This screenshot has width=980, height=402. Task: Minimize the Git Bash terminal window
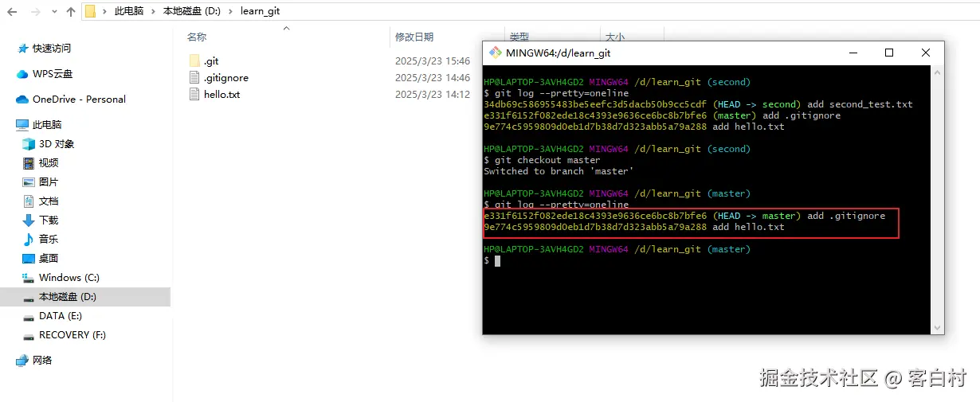click(853, 53)
